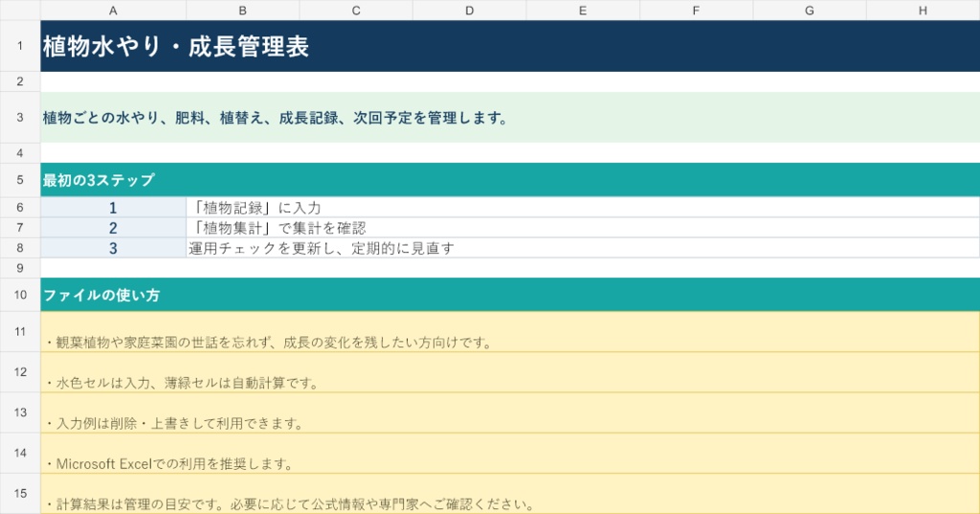The width and height of the screenshot is (980, 514).
Task: Select row 2 header
Action: (20, 81)
